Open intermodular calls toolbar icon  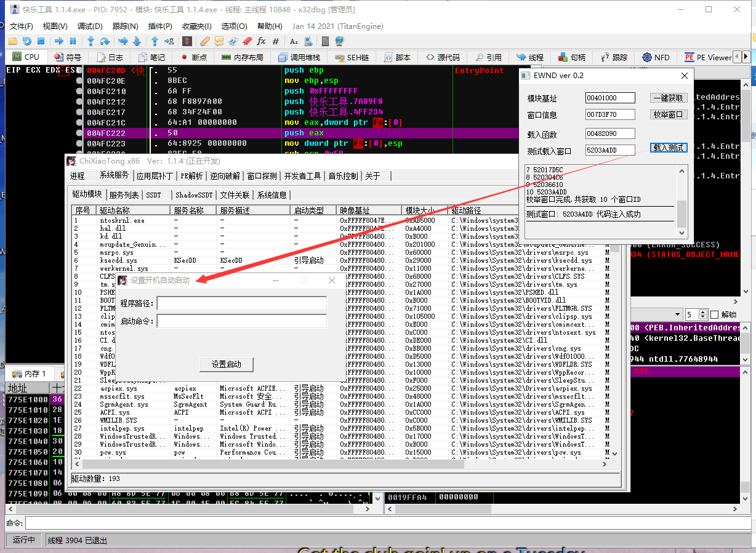308,41
